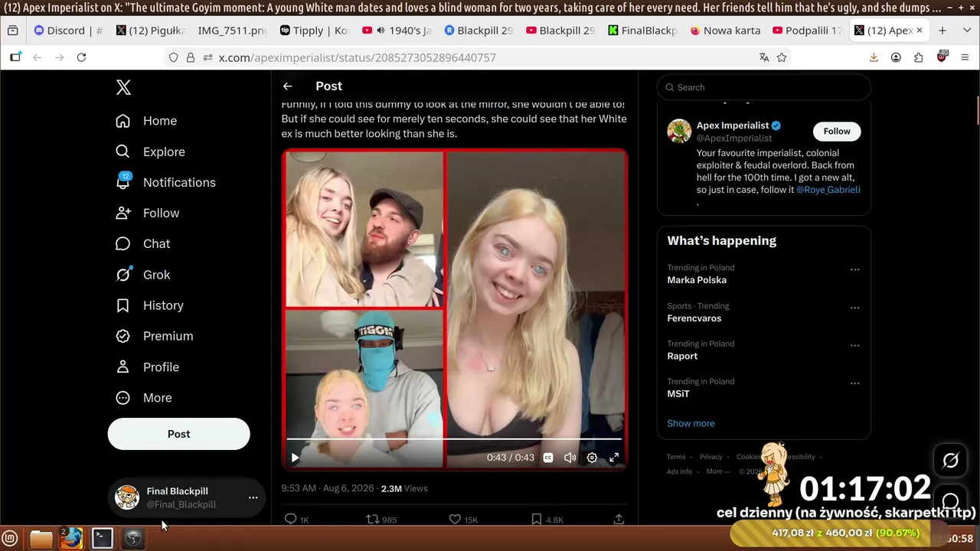Click the Final Blackpill account avatar
The height and width of the screenshot is (551, 980).
tap(127, 497)
